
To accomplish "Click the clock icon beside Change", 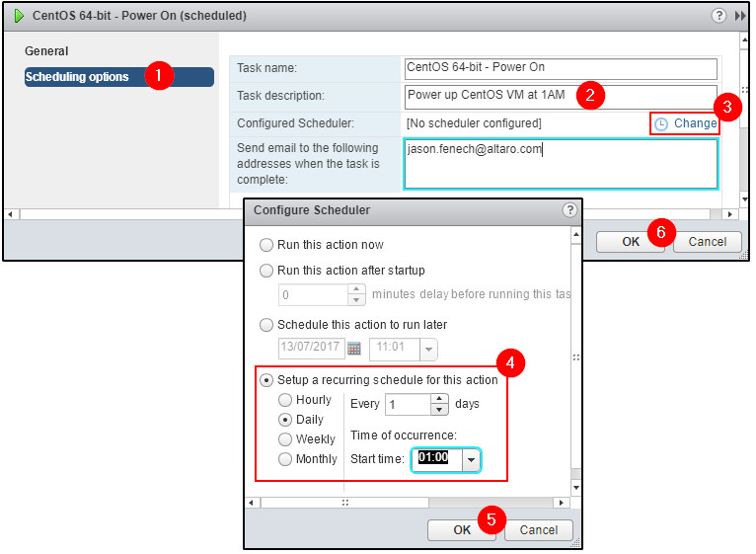I will pos(661,124).
